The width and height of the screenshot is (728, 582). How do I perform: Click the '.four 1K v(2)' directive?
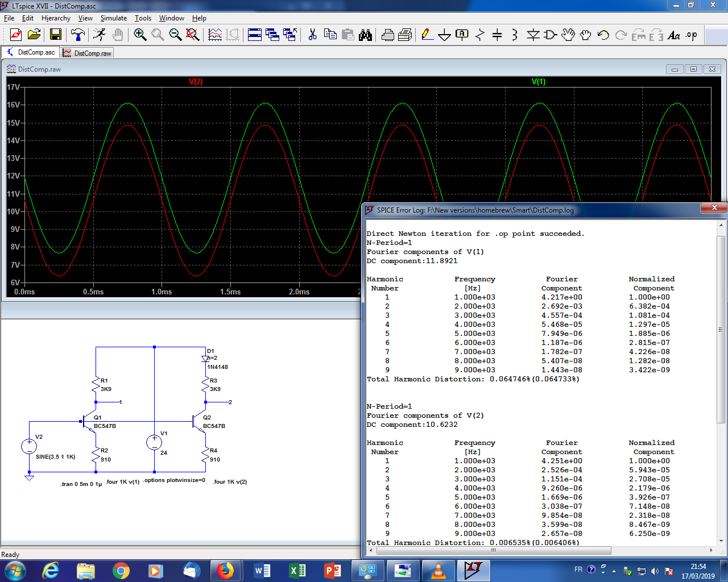[230, 482]
